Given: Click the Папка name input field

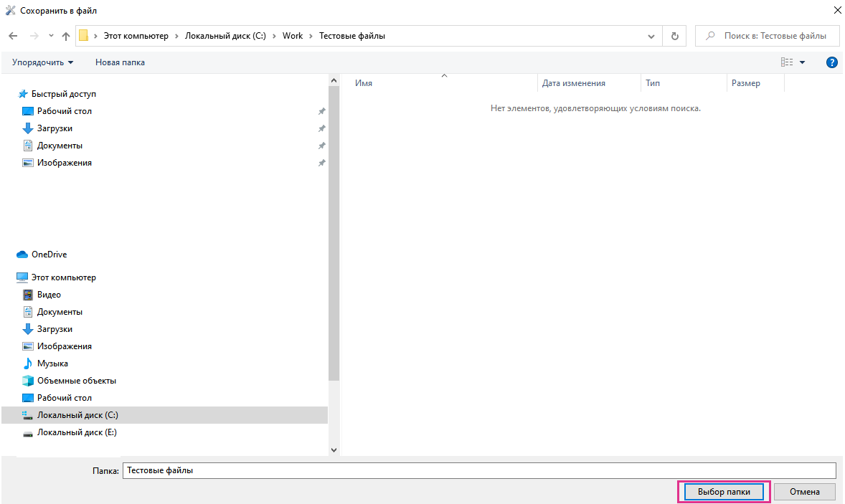Looking at the screenshot, I should [478, 470].
